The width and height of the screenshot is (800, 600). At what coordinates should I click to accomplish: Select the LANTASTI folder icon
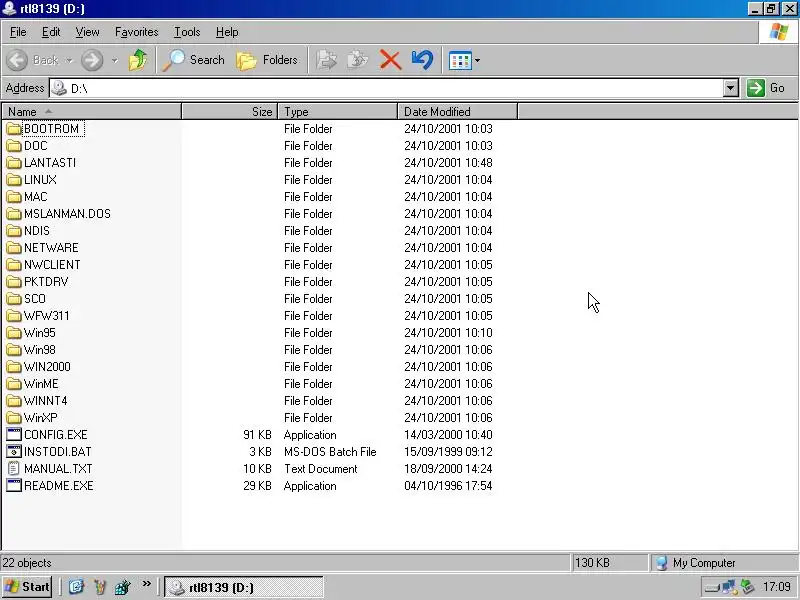14,163
